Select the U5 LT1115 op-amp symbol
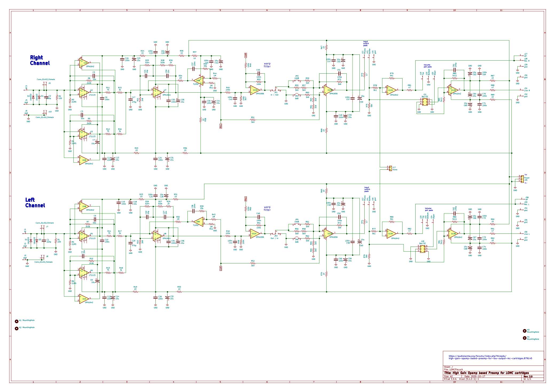This screenshot has height=392, width=555. point(84,235)
